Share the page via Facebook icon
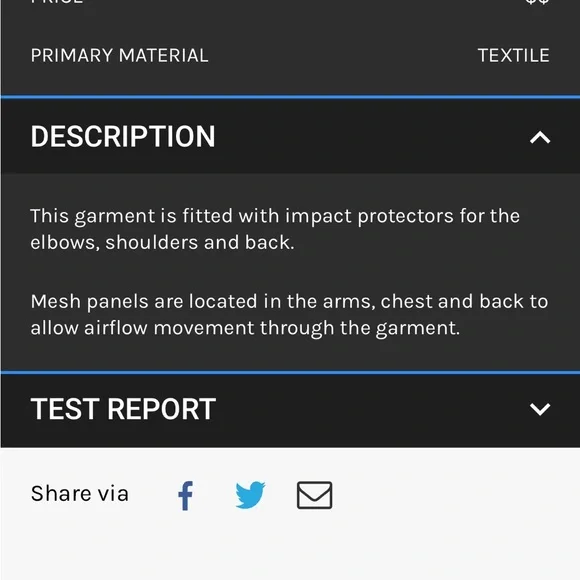 click(x=186, y=495)
